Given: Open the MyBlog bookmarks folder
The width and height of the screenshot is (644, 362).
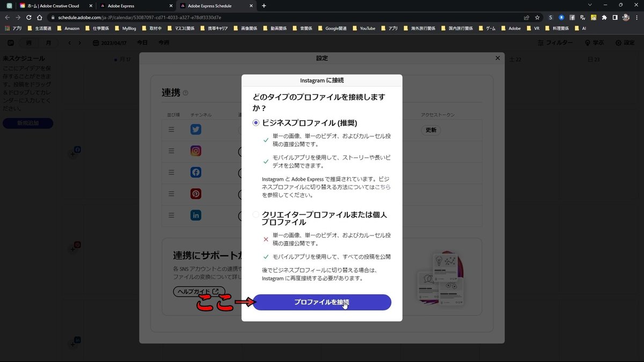Looking at the screenshot, I should coord(125,28).
